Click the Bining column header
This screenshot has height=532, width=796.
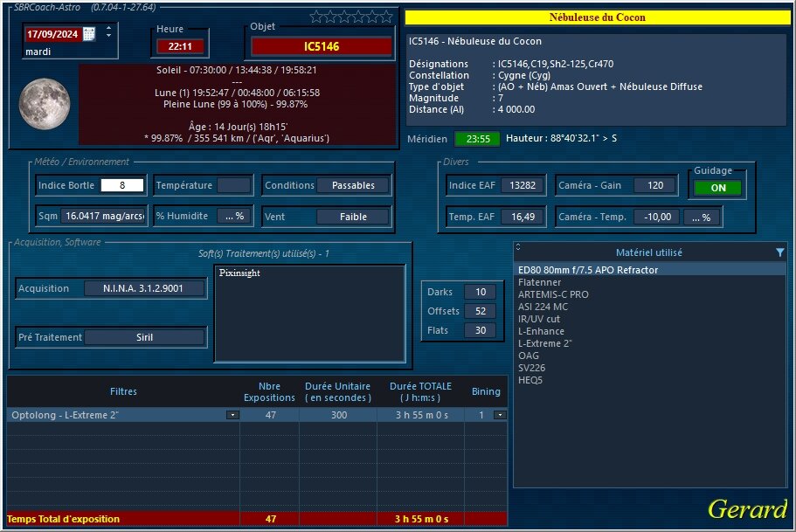tap(486, 391)
